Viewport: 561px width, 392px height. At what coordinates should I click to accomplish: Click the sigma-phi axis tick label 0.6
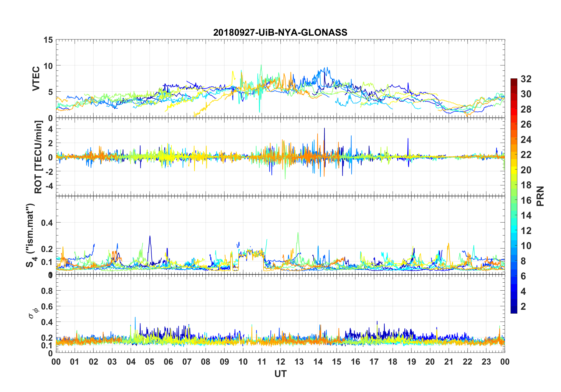click(47, 306)
